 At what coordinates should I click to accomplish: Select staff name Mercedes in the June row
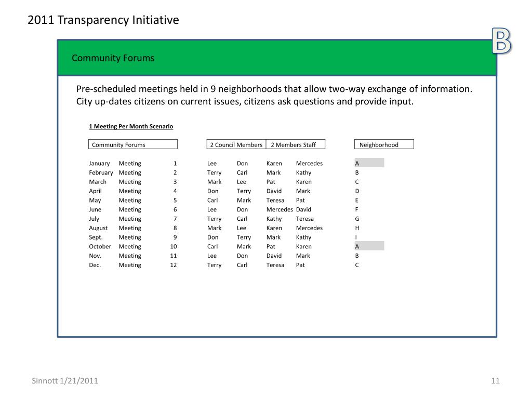(x=280, y=210)
